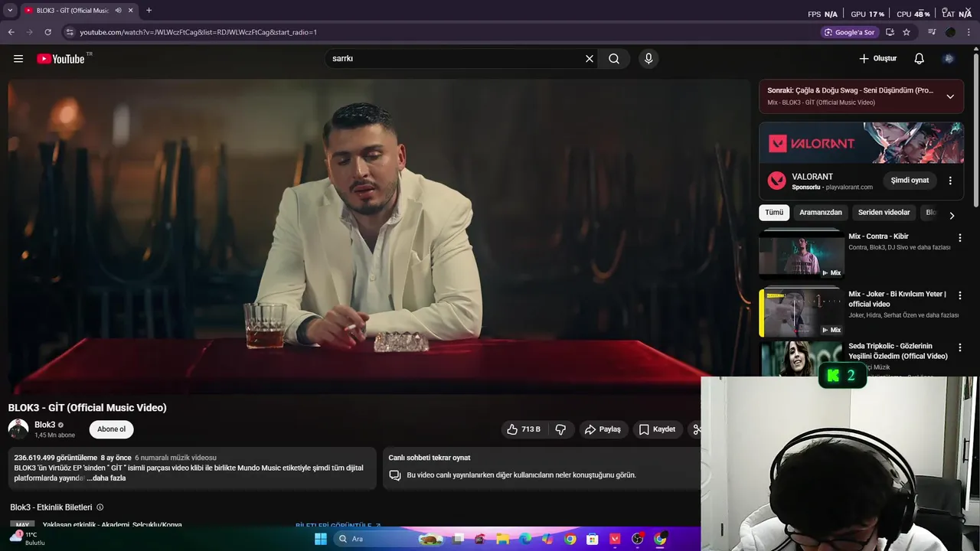
Task: Open OBS Studio from taskbar
Action: coord(637,539)
